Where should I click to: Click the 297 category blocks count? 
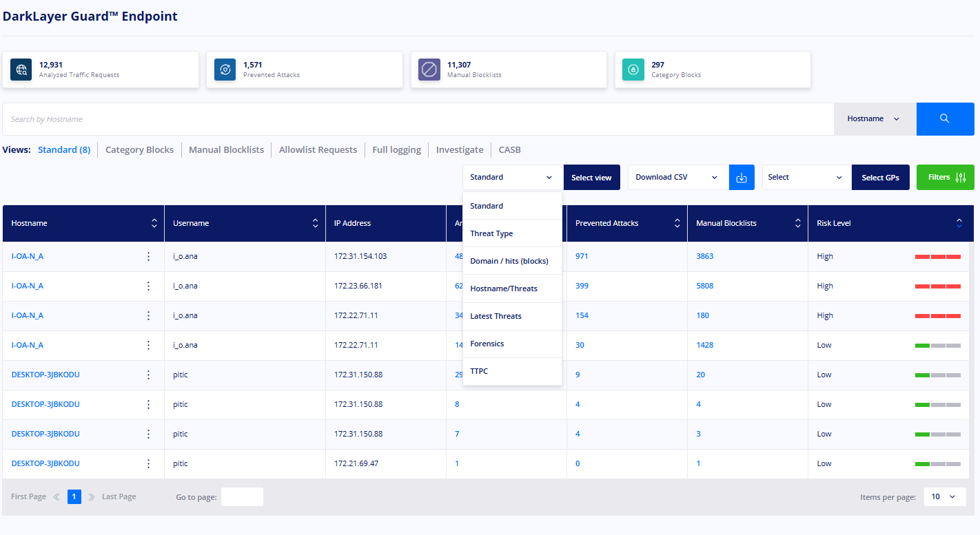point(657,65)
